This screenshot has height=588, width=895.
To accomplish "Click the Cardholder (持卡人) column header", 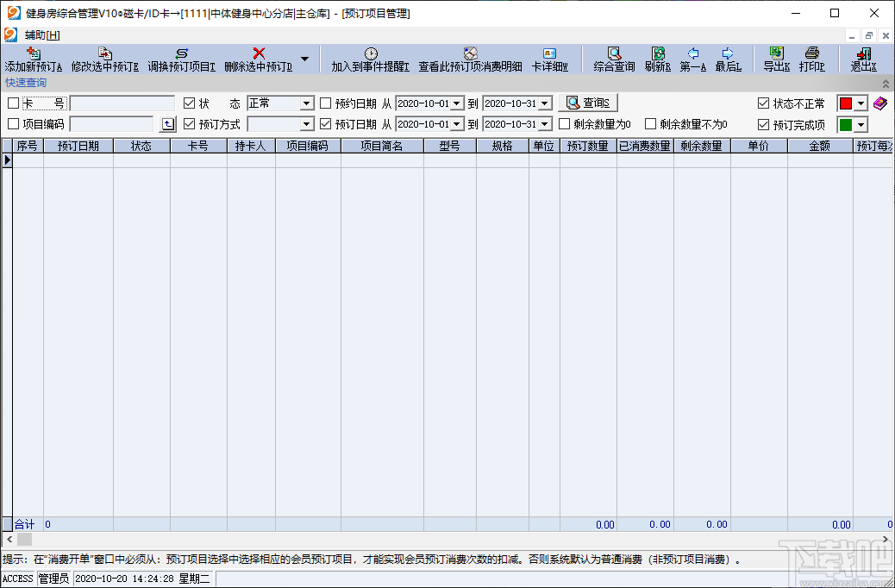I will click(x=251, y=147).
